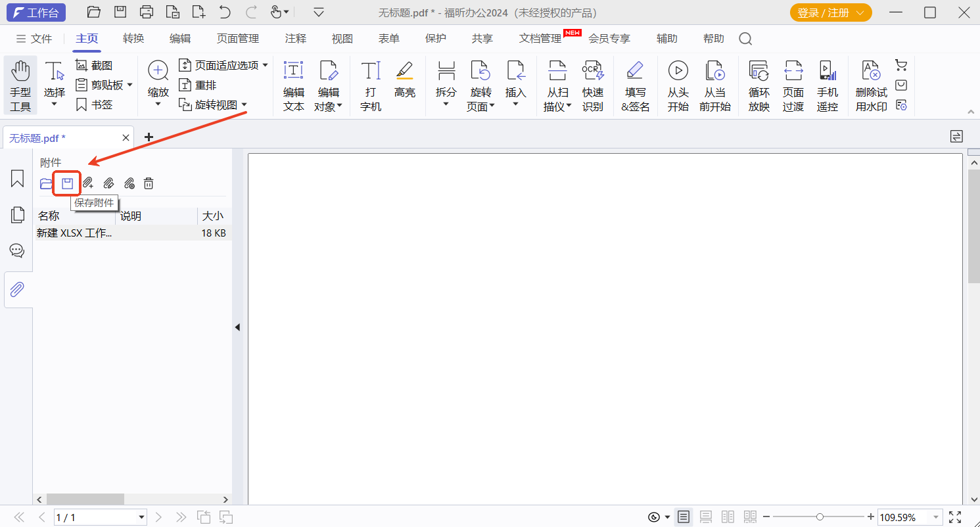Click the 重排 (Reflow) button
The image size is (980, 527).
(x=197, y=84)
